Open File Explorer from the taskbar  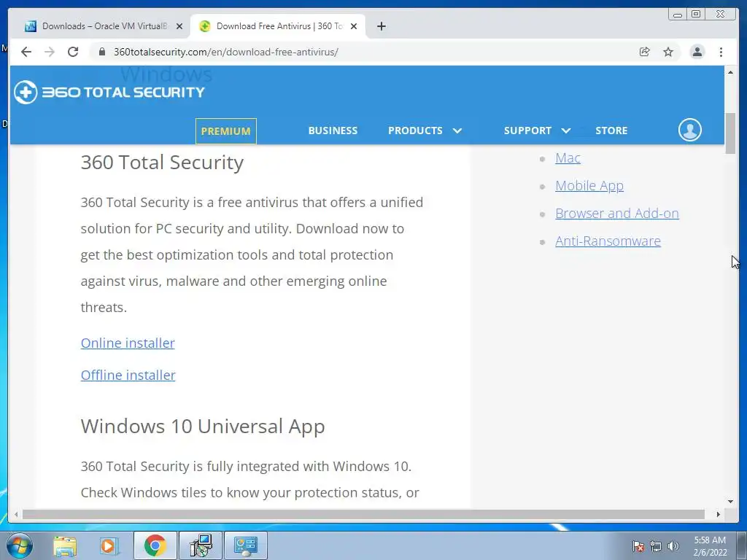65,545
